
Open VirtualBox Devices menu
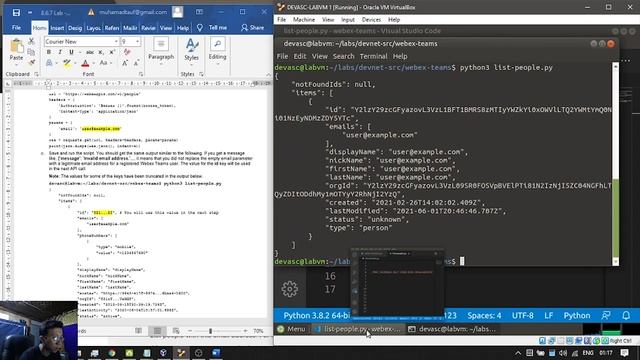point(371,20)
